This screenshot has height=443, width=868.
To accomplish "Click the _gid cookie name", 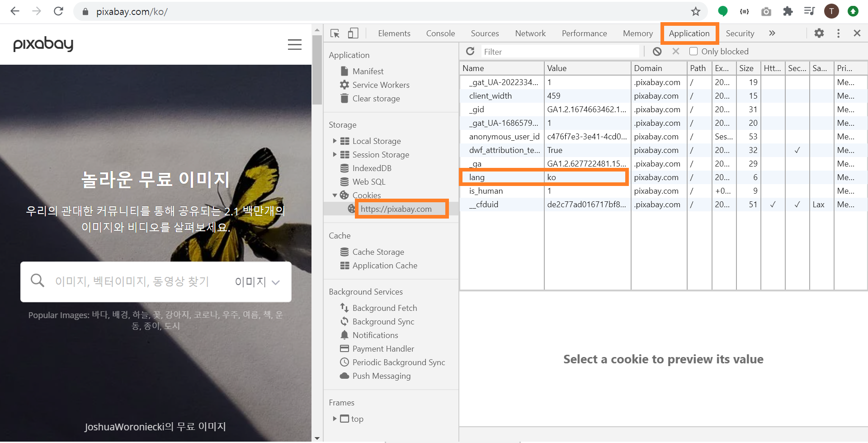I will 476,110.
